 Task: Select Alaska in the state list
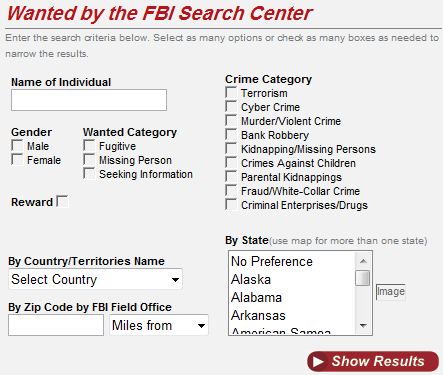point(292,279)
